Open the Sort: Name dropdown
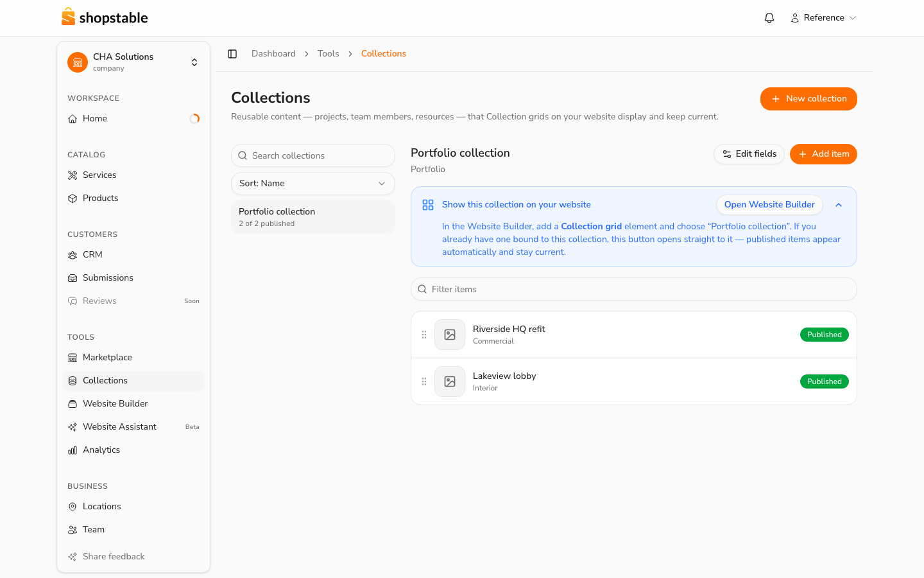This screenshot has height=578, width=924. coord(313,184)
